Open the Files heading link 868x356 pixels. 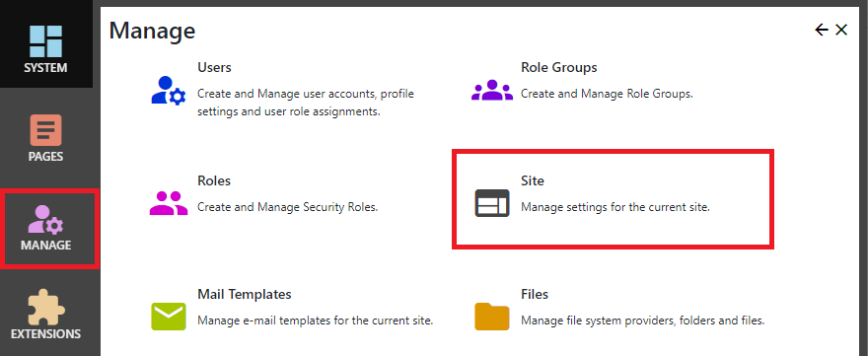(535, 294)
